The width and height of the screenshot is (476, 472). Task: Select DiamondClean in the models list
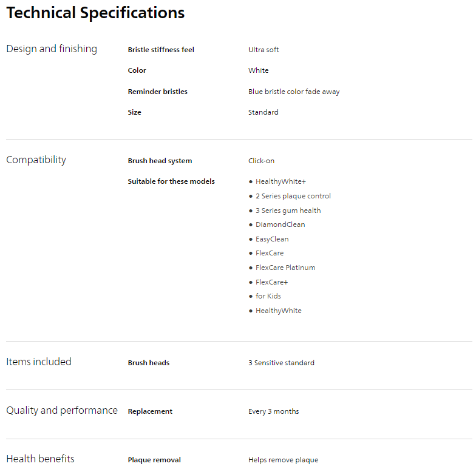[x=280, y=224]
